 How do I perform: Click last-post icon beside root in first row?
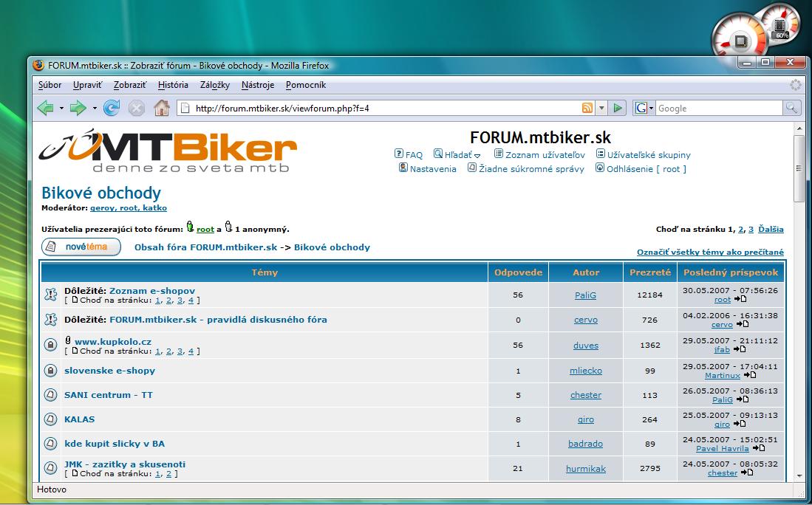click(x=741, y=300)
